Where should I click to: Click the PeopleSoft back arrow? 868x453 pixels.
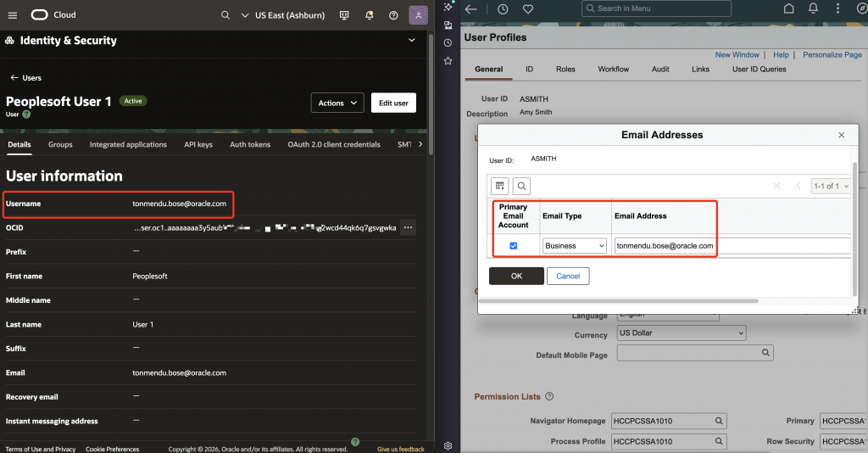(471, 8)
